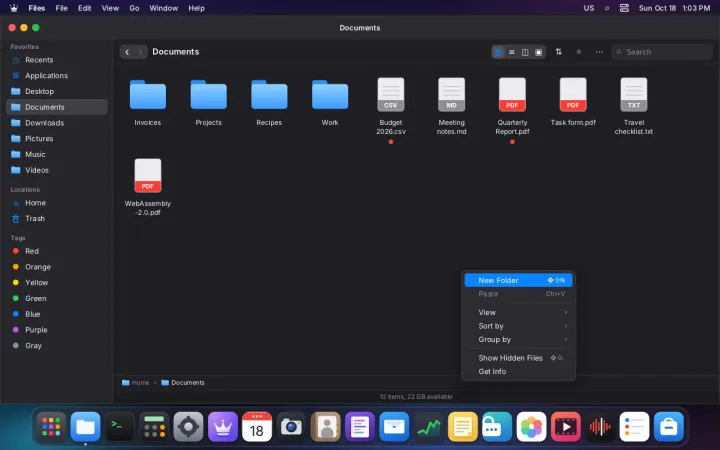Open Music in the sidebar
Screen dimensions: 720x450
57,154
